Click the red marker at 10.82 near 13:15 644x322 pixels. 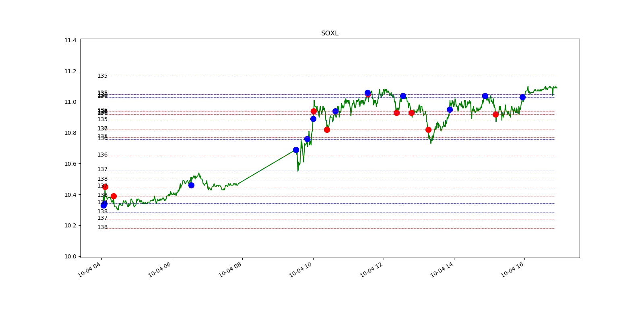[428, 130]
